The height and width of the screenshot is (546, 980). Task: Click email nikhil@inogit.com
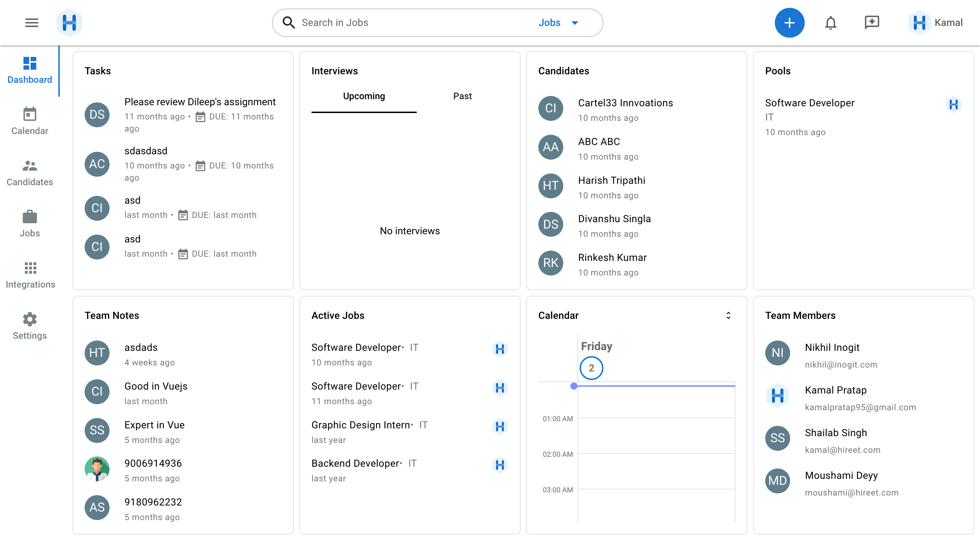[x=841, y=365]
